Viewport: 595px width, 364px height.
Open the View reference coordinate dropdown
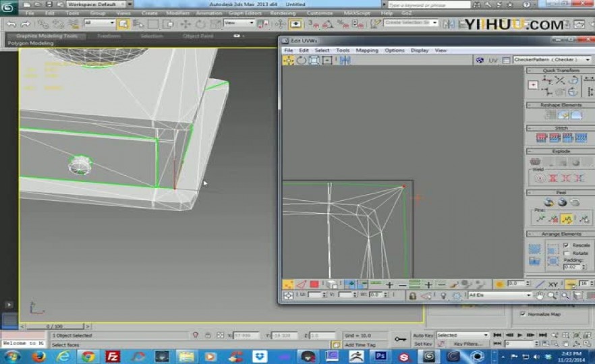tap(239, 23)
